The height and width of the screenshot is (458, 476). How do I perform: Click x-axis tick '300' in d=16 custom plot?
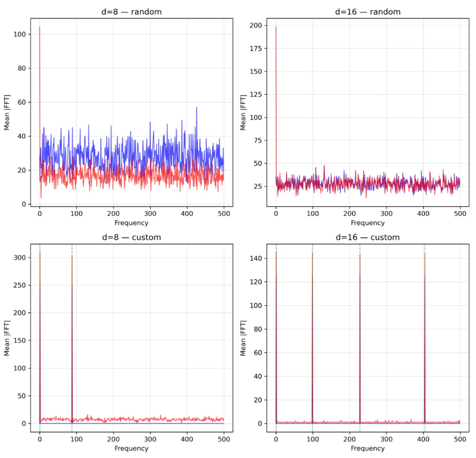point(387,439)
